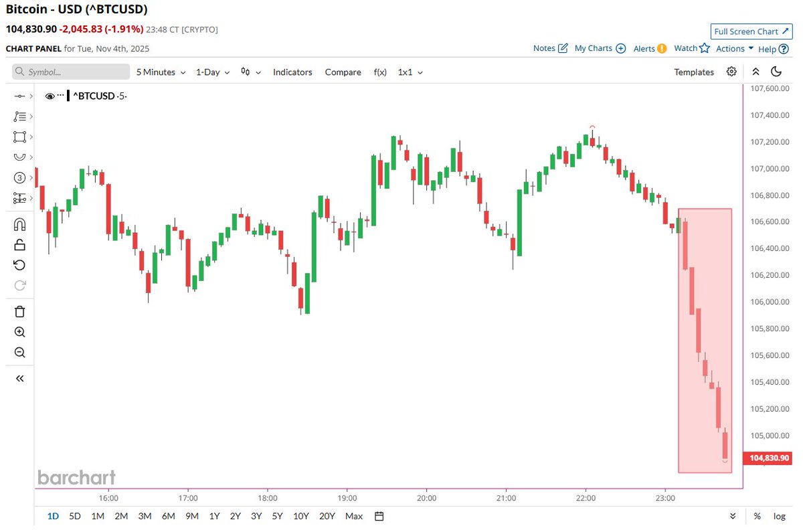Select the zoom out tool
The image size is (803, 532).
19,353
